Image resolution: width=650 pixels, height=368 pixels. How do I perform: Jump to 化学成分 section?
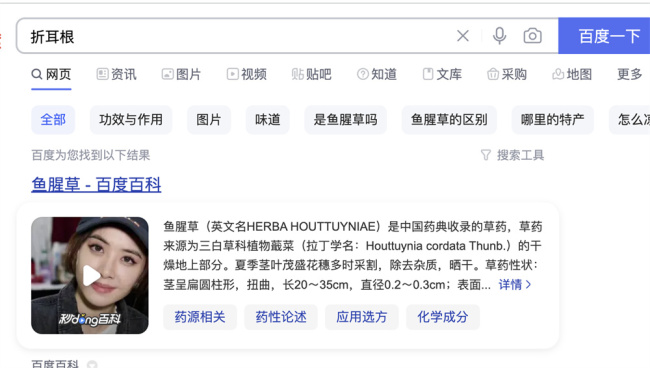point(443,317)
